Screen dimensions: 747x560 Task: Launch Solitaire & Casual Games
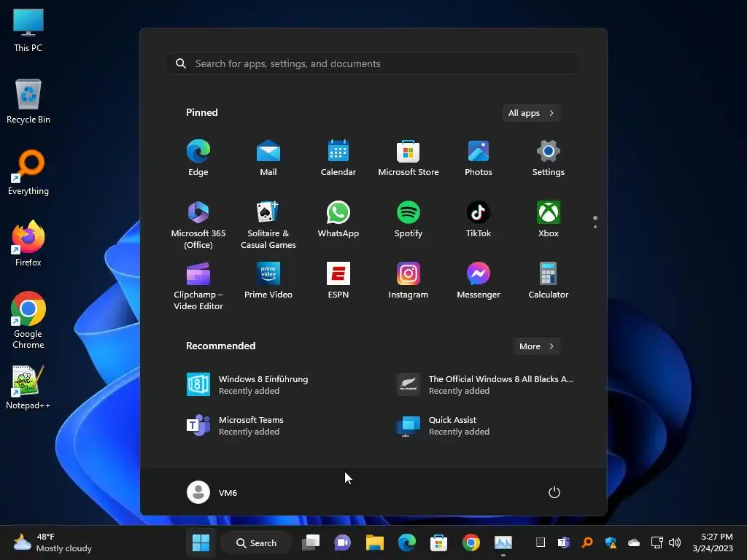pos(268,225)
